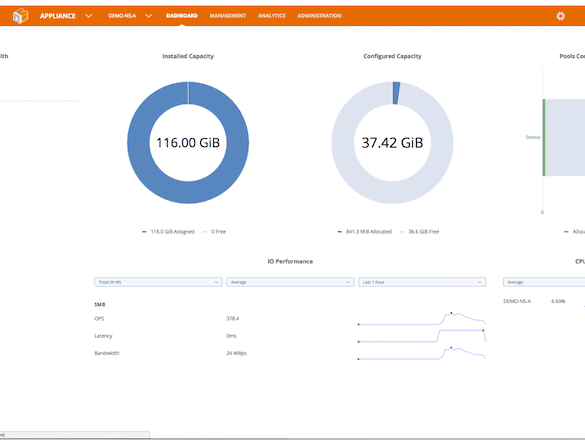The width and height of the screenshot is (585, 445).
Task: Click the OPS sparkline chart
Action: (422, 319)
